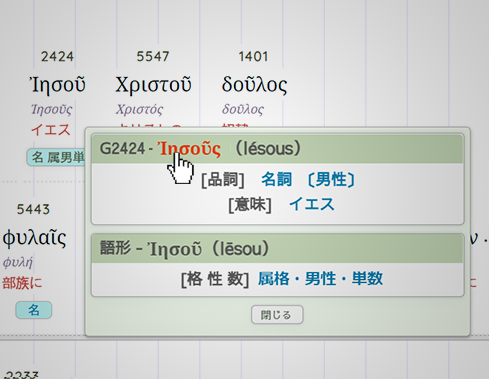Click the Greek word Ἰησοῦ in the text
This screenshot has width=489, height=379.
57,85
